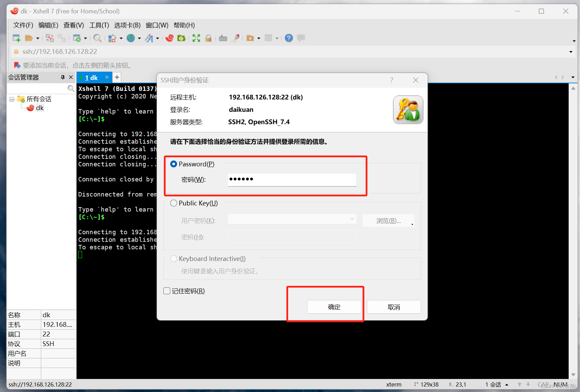Open the 文件(F) menu
Image resolution: width=580 pixels, height=392 pixels.
23,25
